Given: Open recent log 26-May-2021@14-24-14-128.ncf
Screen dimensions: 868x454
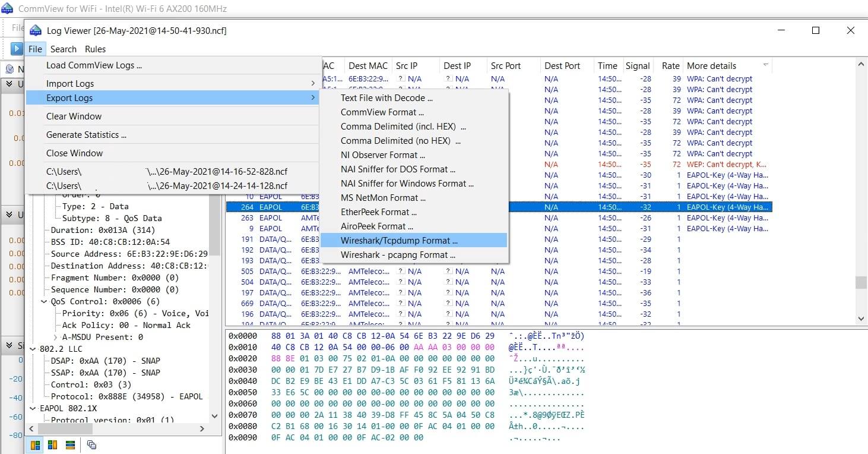Looking at the screenshot, I should 173,186.
